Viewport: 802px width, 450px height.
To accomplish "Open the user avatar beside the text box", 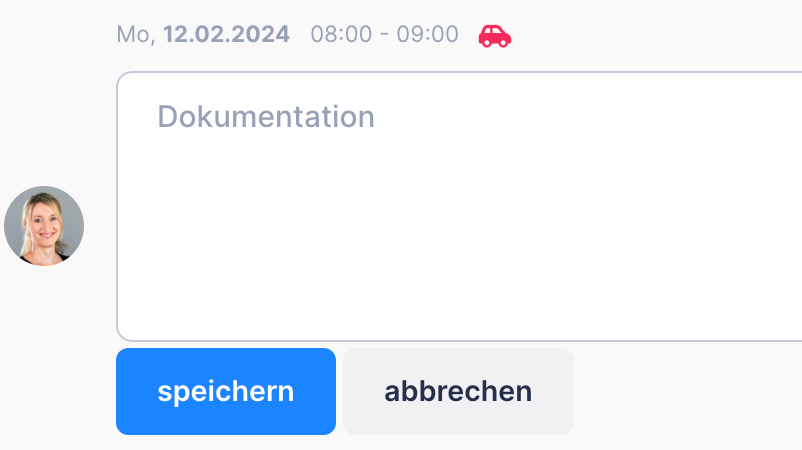I will (x=44, y=226).
